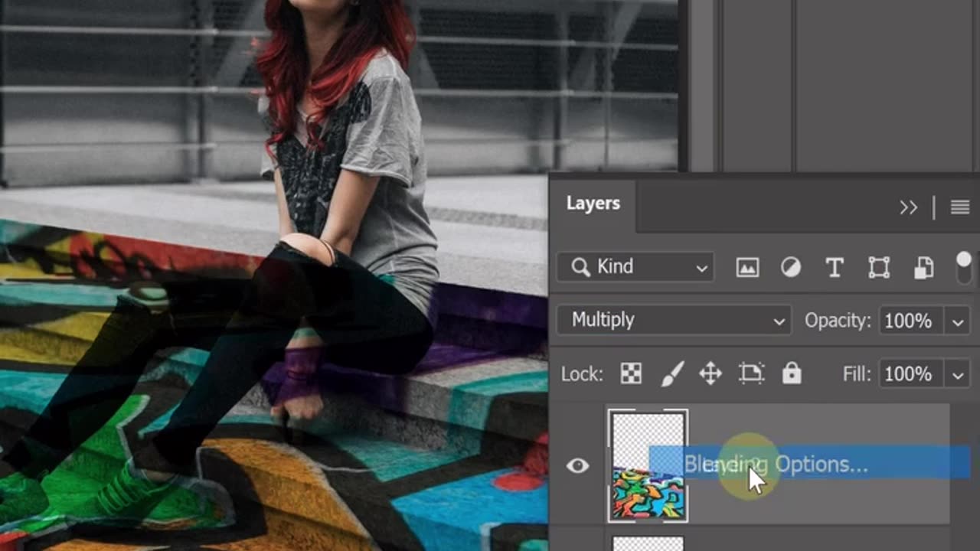Choose Blending Options from context menu
Image resolution: width=980 pixels, height=551 pixels.
tap(809, 464)
